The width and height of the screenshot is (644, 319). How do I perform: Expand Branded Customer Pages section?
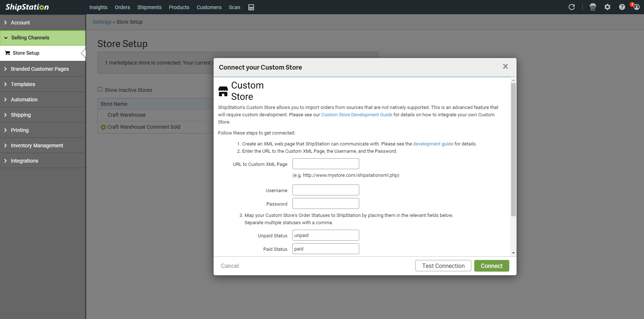coord(43,69)
